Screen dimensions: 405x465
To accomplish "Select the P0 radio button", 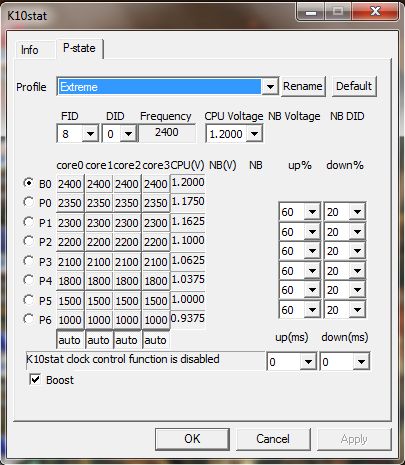I will (x=29, y=202).
